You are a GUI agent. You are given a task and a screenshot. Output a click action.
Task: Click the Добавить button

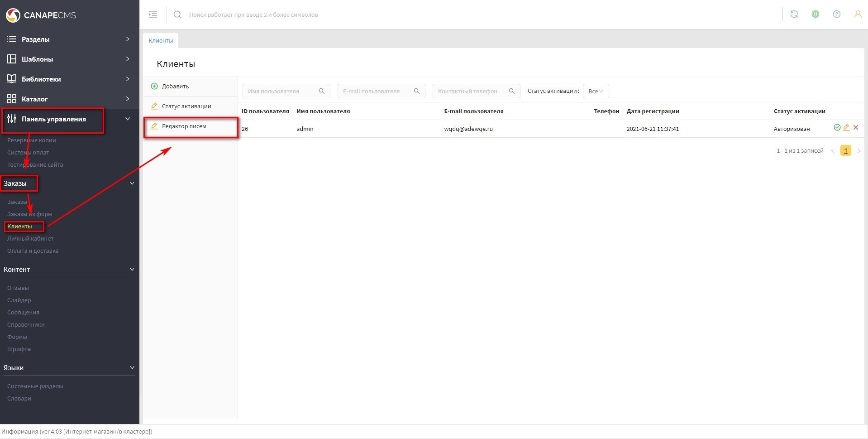[x=175, y=87]
